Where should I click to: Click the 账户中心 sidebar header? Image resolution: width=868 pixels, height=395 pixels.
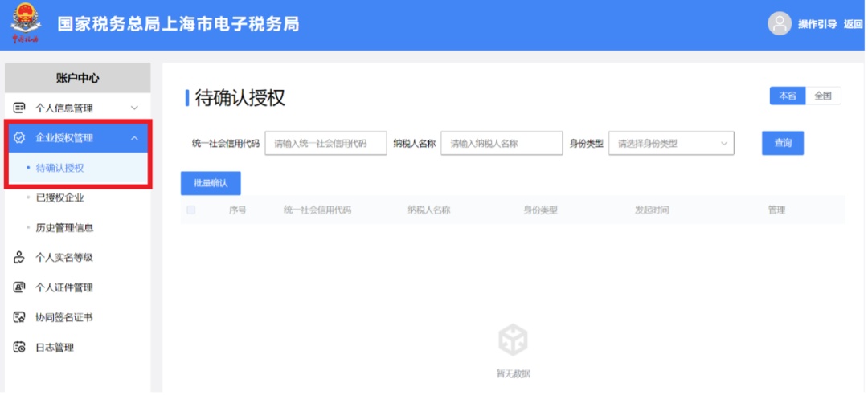(x=77, y=78)
